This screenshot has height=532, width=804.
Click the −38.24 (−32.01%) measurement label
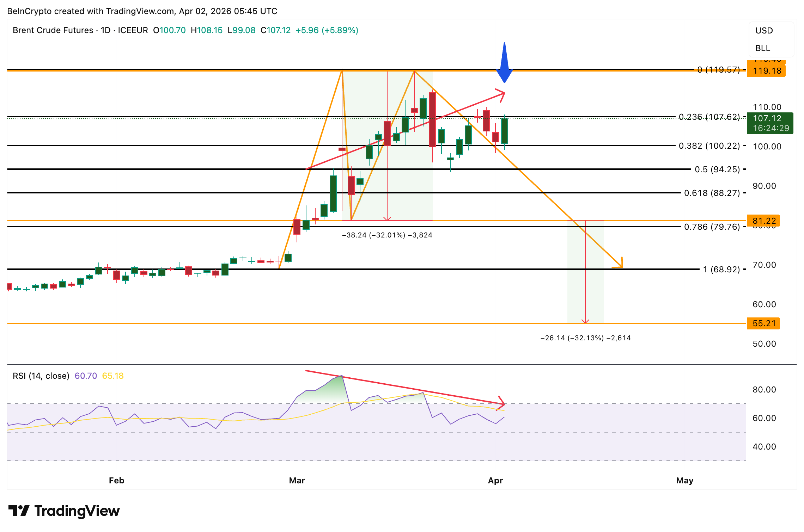coord(387,235)
